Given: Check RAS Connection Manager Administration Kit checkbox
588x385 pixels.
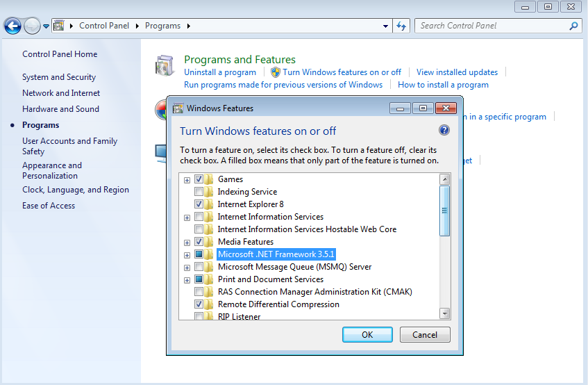Looking at the screenshot, I should tap(199, 292).
